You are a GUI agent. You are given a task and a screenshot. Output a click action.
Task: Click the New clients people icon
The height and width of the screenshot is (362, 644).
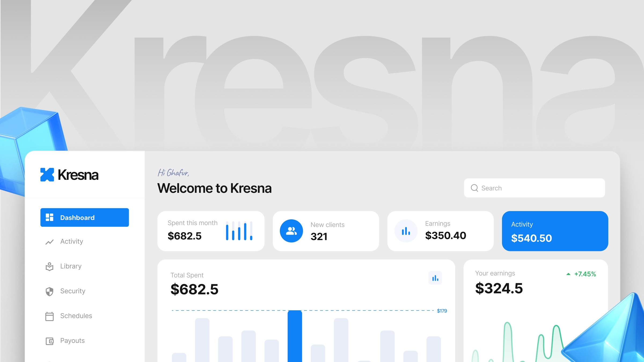click(x=291, y=231)
